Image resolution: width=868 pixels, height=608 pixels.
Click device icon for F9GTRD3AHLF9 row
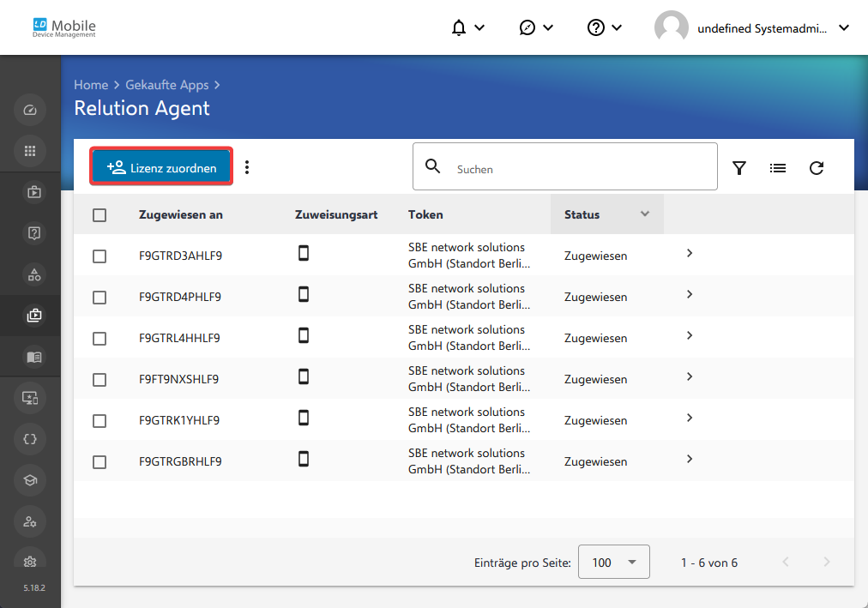(x=304, y=253)
